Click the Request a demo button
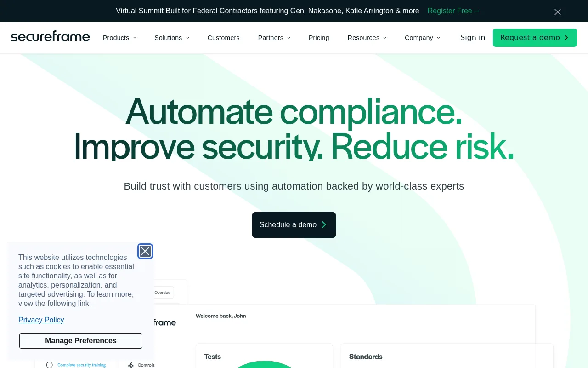588x368 pixels. [535, 38]
